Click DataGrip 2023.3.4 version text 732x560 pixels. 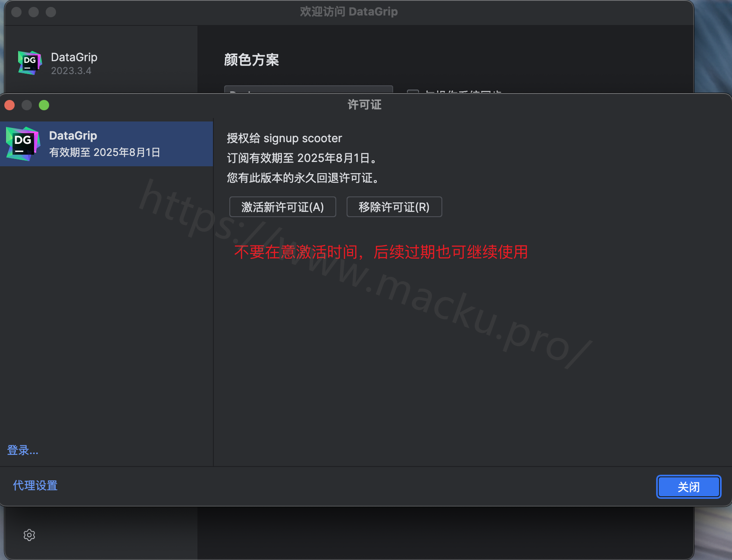pyautogui.click(x=71, y=71)
